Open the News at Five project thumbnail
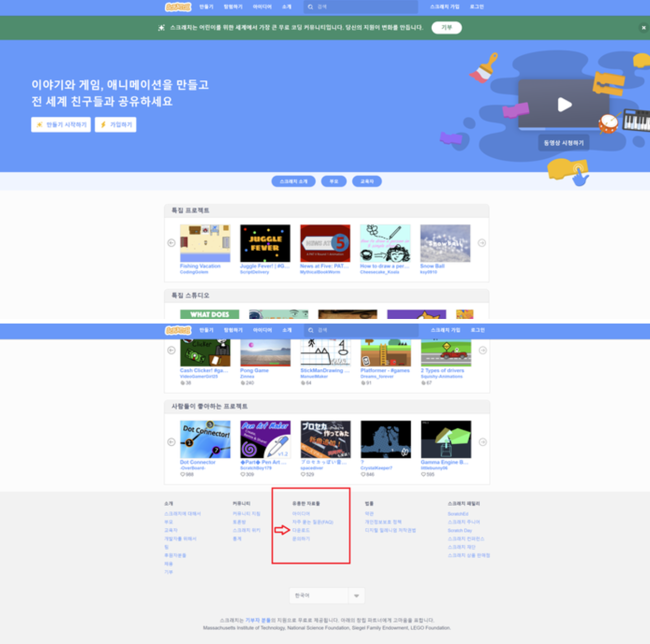This screenshot has width=650, height=644. [x=325, y=243]
